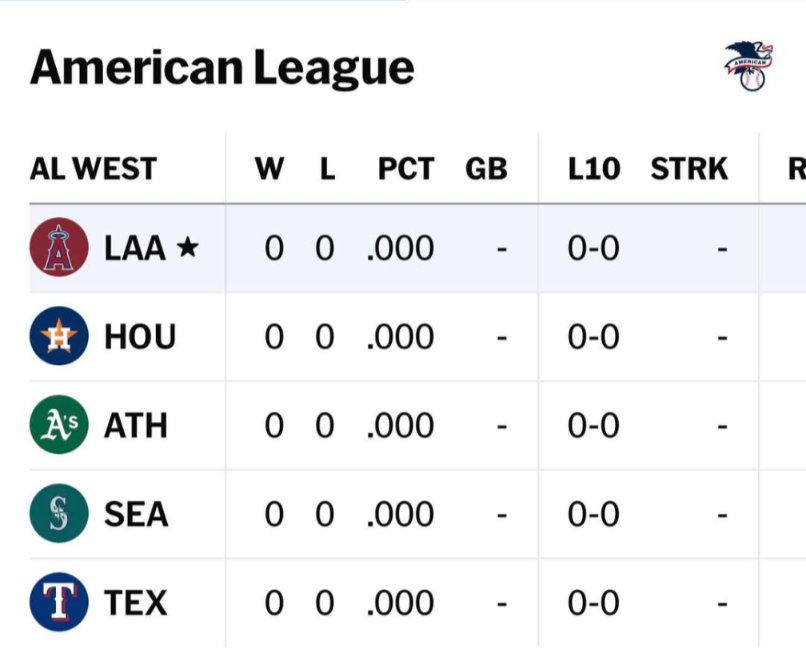Sort by GB column header
Viewport: 806px width, 656px height.
point(486,169)
